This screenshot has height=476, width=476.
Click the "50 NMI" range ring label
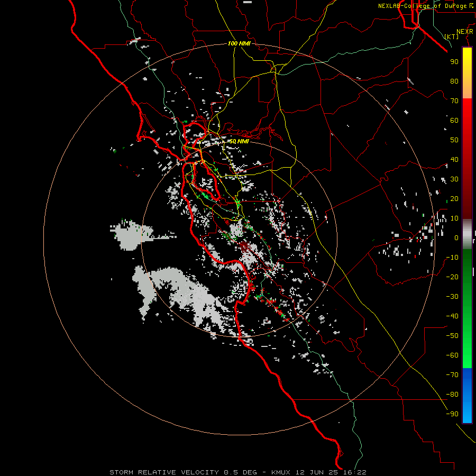coord(239,141)
